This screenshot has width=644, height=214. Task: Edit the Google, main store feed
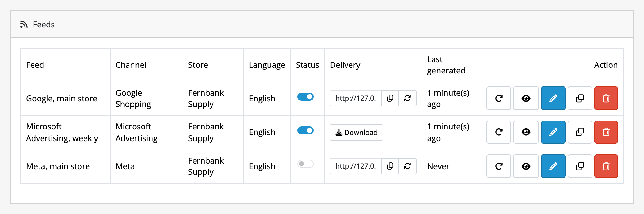click(553, 98)
